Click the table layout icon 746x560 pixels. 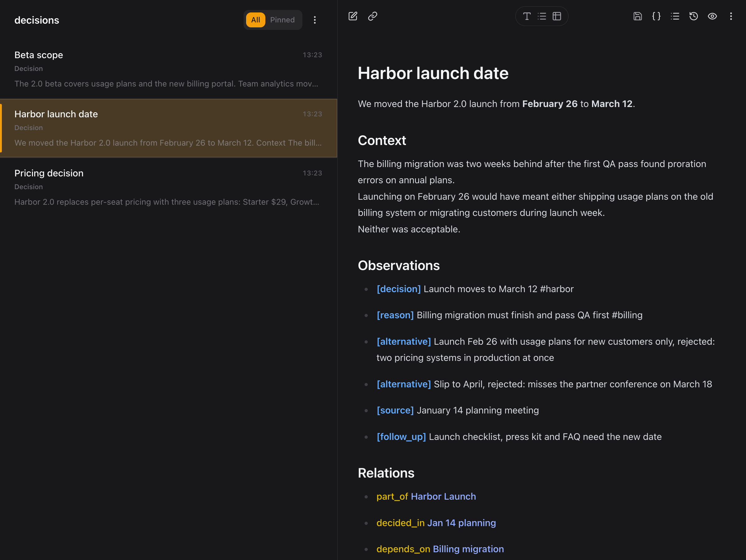557,16
